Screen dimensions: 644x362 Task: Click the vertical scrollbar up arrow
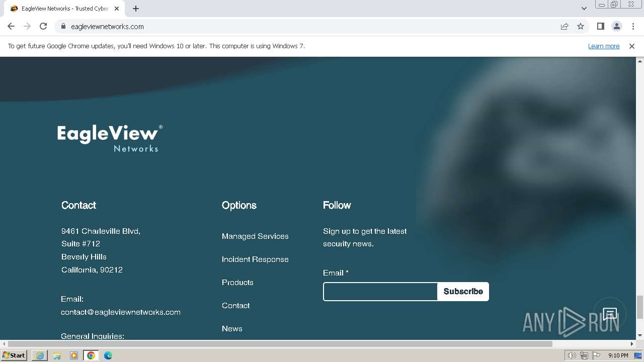click(x=640, y=61)
